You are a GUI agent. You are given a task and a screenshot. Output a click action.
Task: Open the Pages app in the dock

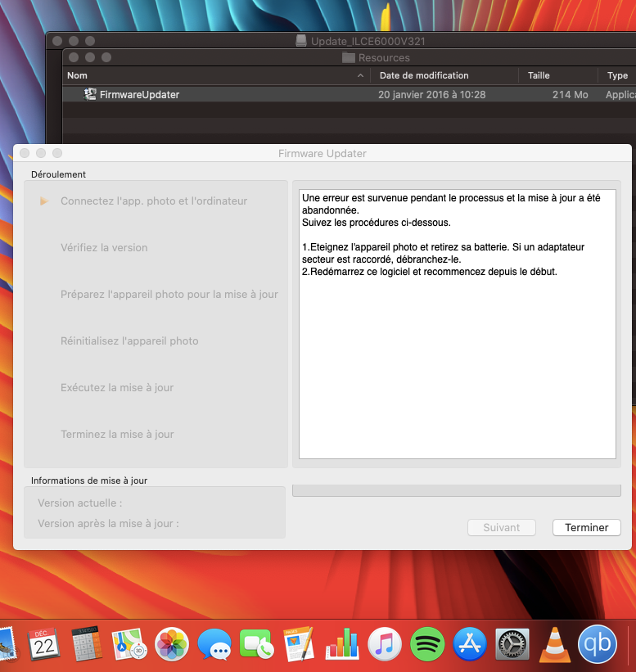[299, 643]
